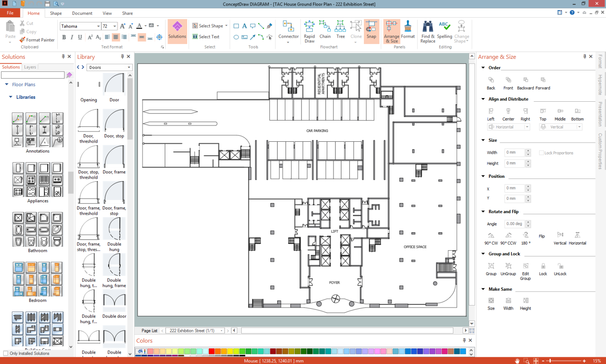Select the Rapid Draw tool
606x364 pixels.
tap(309, 30)
